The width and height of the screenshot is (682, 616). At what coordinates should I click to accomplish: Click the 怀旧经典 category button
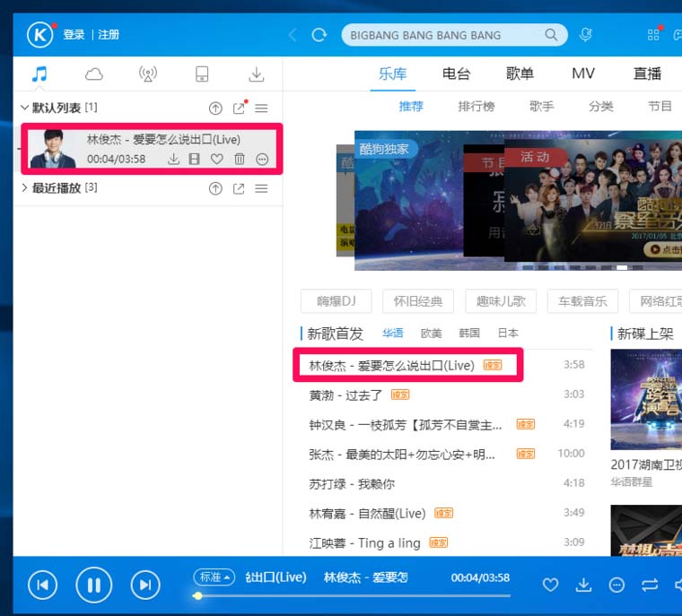[x=418, y=301]
